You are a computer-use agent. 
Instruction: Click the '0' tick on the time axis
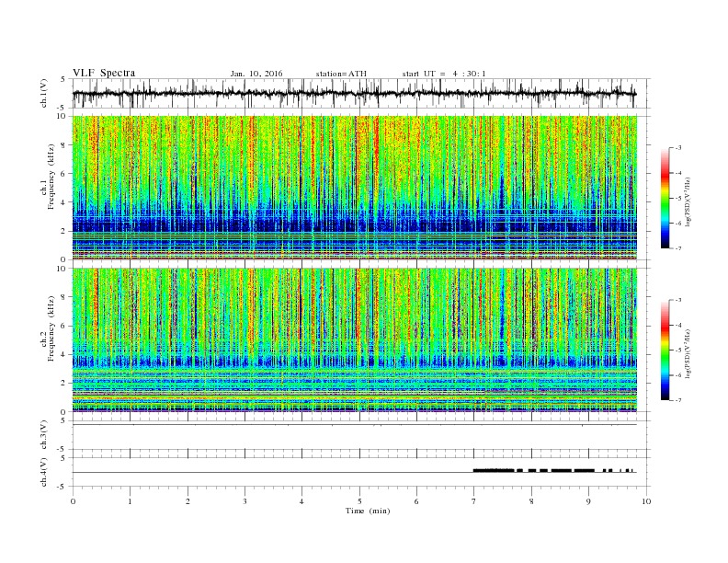73,501
